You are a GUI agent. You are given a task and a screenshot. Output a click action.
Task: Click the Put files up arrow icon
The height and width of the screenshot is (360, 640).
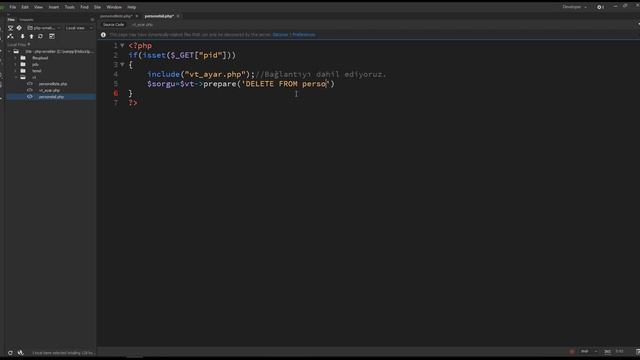click(x=31, y=36)
